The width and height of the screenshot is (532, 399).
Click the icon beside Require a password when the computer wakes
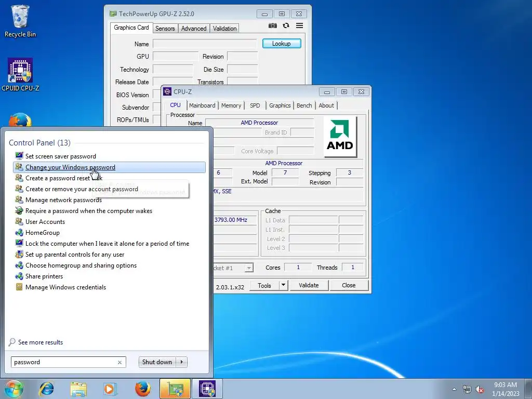19,211
